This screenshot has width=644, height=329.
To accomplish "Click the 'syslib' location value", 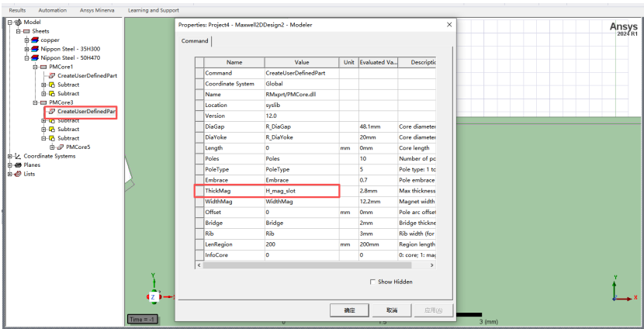I will [x=302, y=106].
